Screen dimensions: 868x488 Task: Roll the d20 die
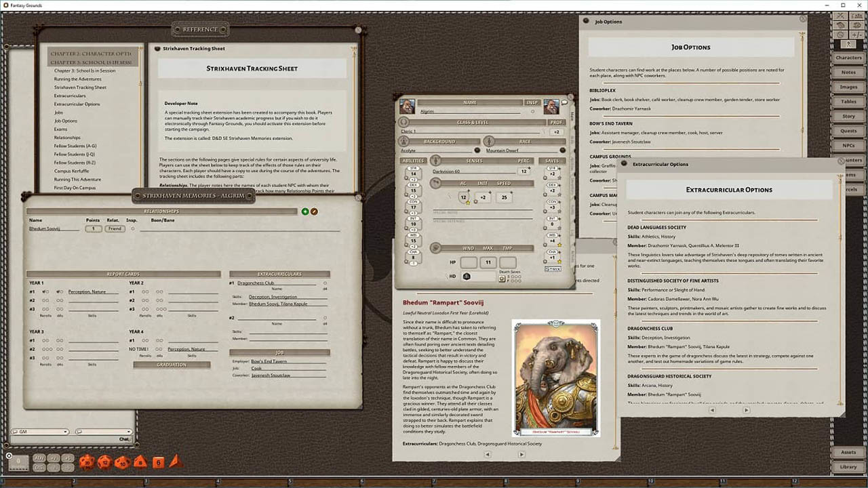coord(87,462)
